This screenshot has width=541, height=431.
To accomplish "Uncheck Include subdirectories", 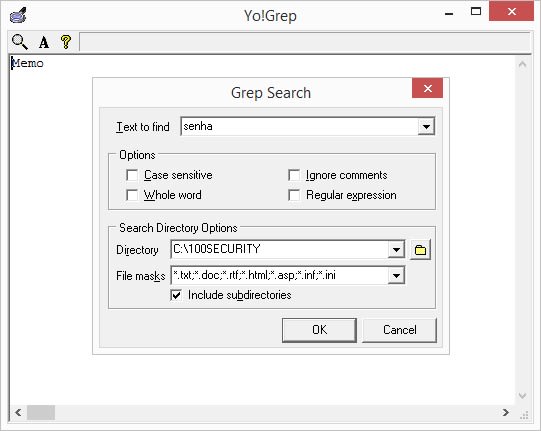I will 176,295.
